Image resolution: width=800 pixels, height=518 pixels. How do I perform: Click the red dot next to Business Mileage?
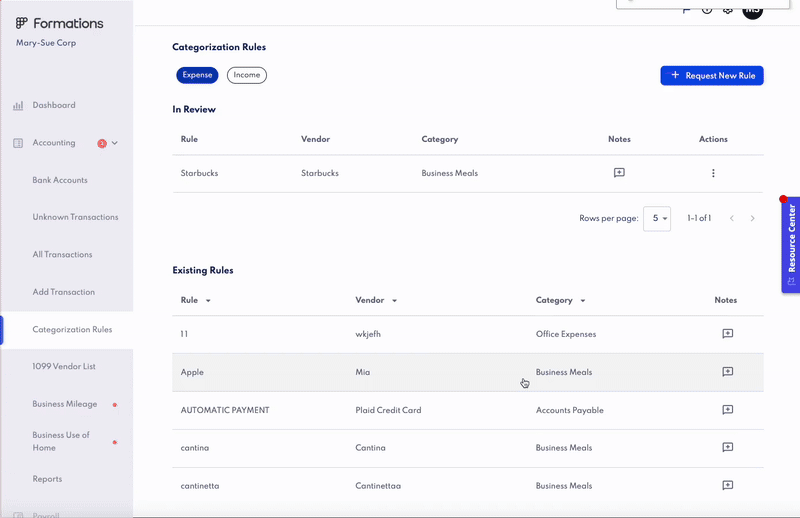115,405
